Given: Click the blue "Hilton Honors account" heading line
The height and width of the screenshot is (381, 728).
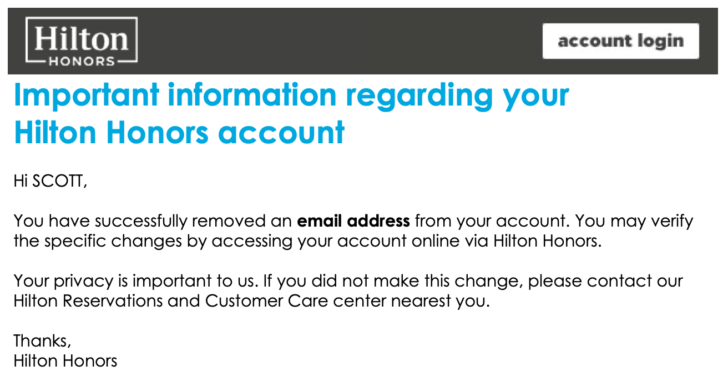Looking at the screenshot, I should click(179, 133).
